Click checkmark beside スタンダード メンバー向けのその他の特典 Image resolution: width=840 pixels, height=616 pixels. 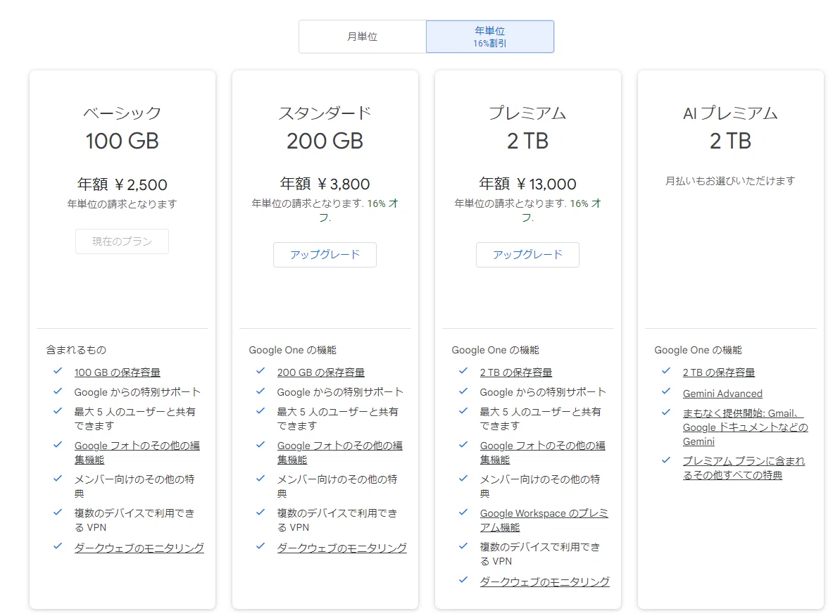coord(261,478)
